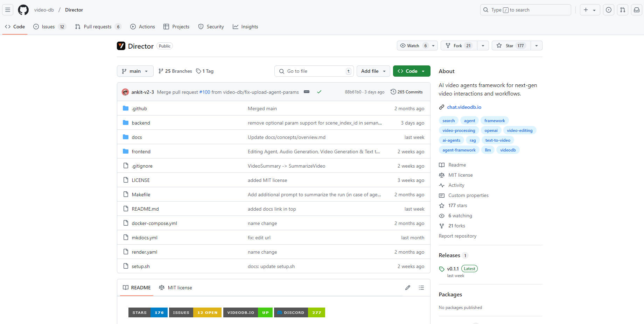The image size is (644, 324).
Task: Click the green commit status checkmark
Action: point(319,92)
